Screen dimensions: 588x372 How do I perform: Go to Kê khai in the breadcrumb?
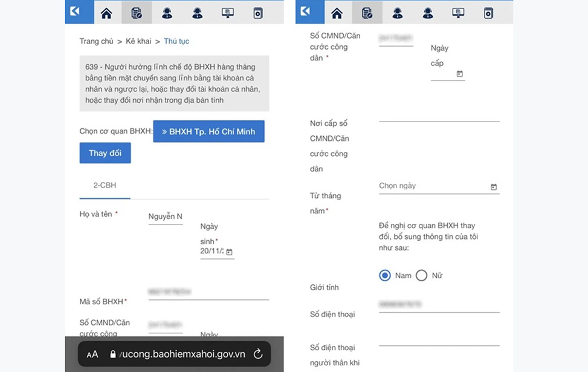point(138,41)
